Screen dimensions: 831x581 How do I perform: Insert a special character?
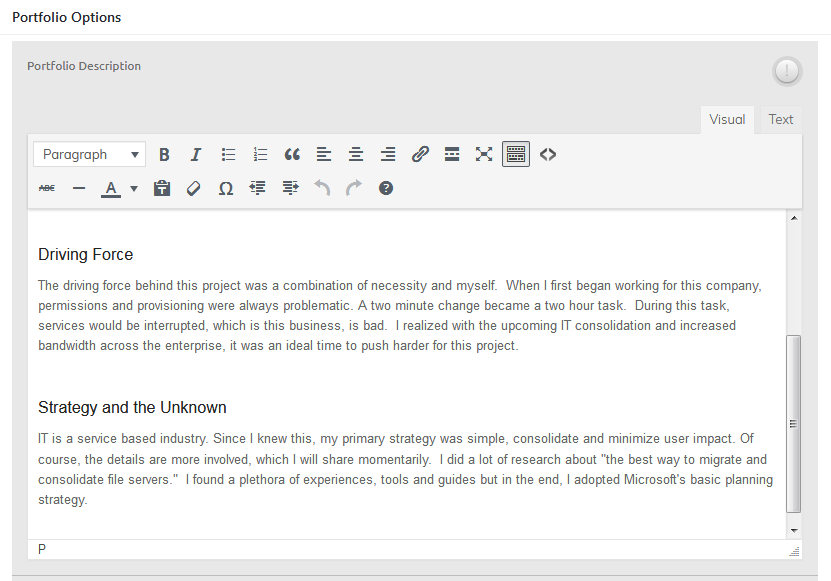[x=226, y=188]
